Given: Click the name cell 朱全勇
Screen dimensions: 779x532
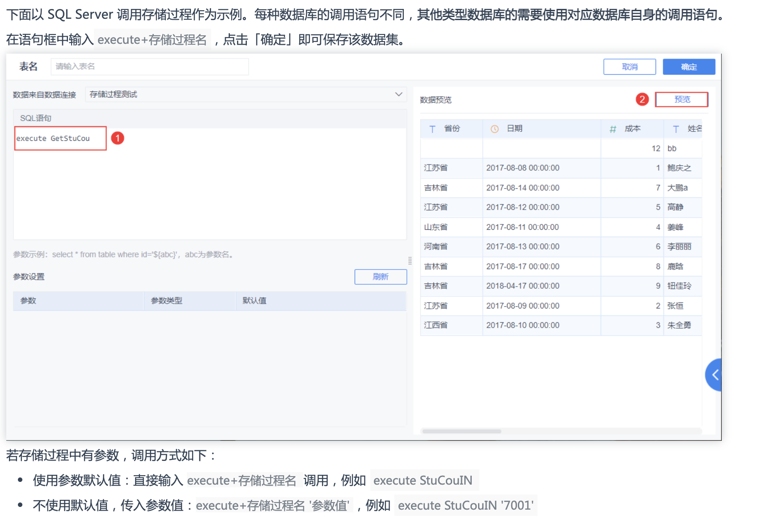Looking at the screenshot, I should (682, 325).
